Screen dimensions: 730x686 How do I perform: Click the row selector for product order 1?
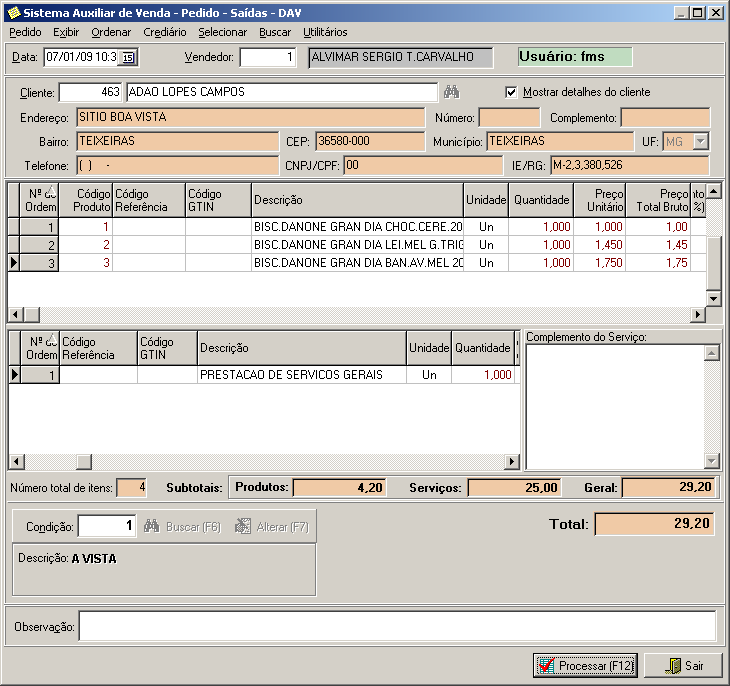(14, 227)
